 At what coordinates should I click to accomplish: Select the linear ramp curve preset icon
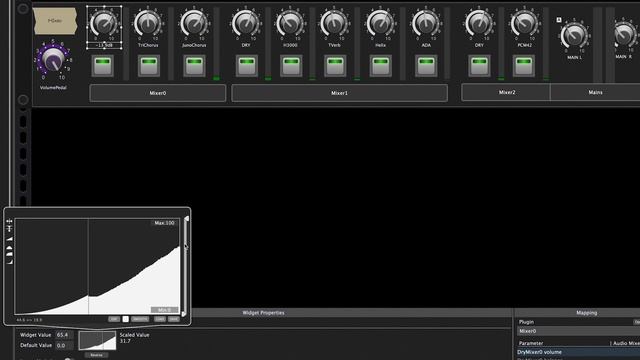point(9,239)
